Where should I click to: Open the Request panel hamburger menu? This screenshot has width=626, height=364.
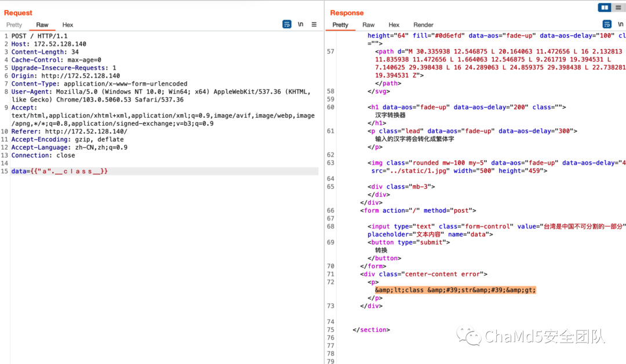tap(314, 24)
